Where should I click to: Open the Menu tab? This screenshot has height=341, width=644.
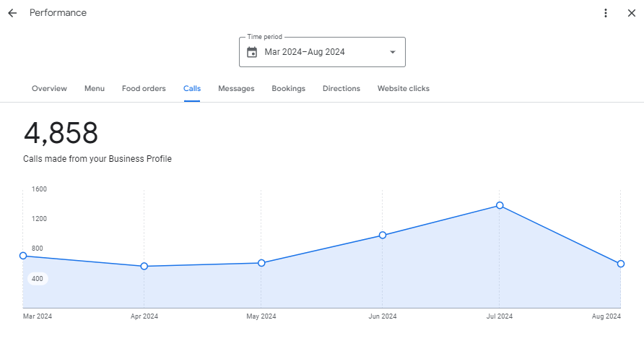coord(95,89)
